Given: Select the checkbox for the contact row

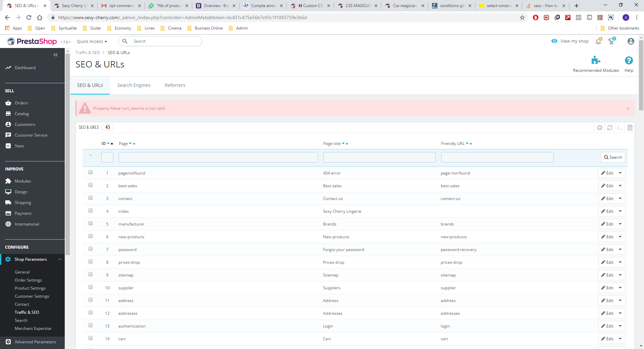Looking at the screenshot, I should [91, 198].
